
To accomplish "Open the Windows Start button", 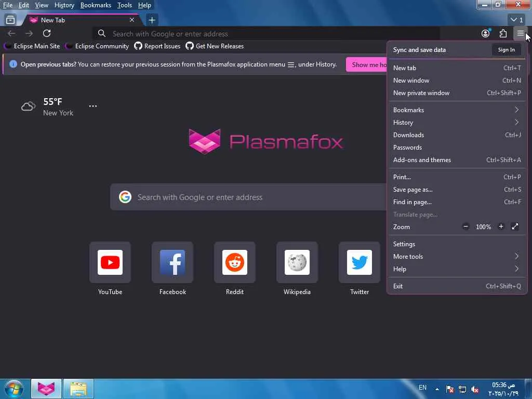I will coord(14,389).
